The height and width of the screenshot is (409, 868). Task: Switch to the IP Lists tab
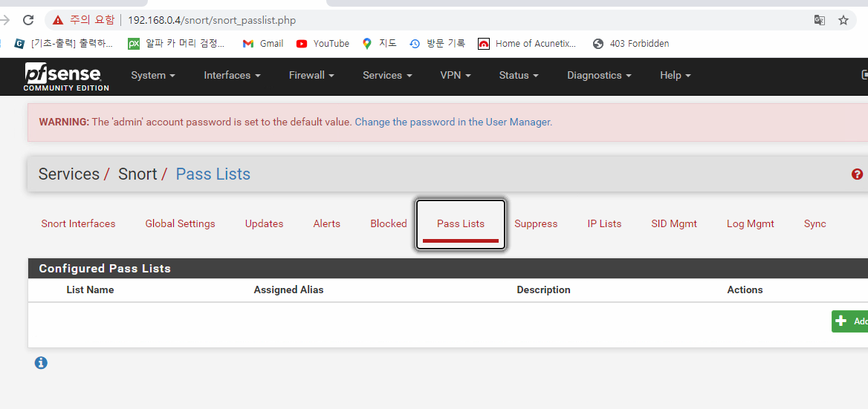point(604,224)
